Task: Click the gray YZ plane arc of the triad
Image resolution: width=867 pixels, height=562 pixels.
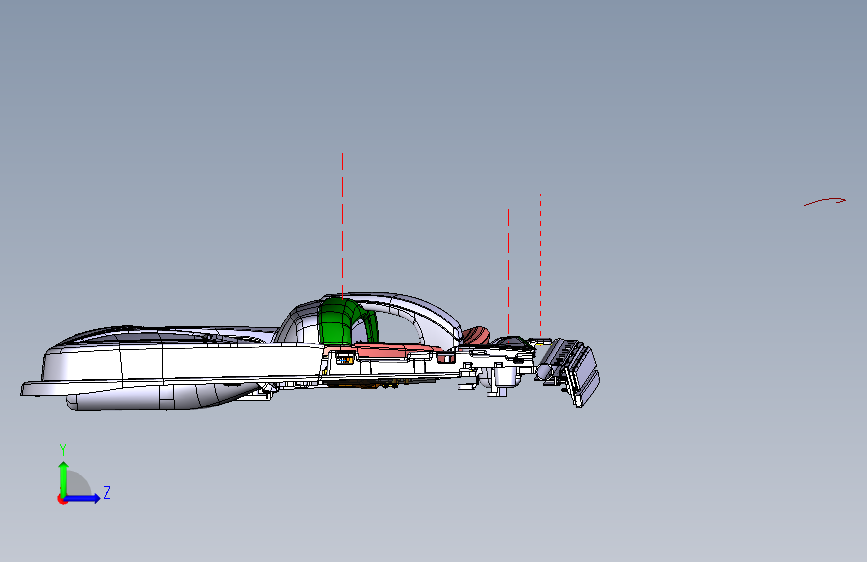Action: click(x=78, y=484)
